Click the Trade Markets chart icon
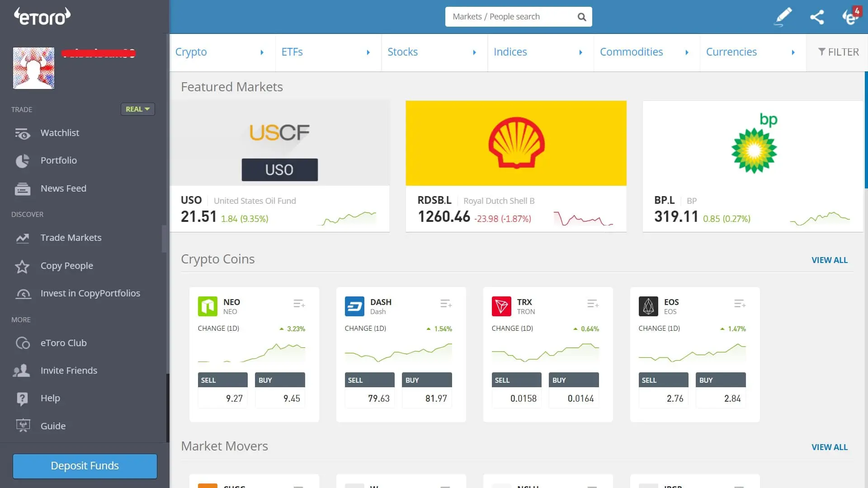 [22, 238]
